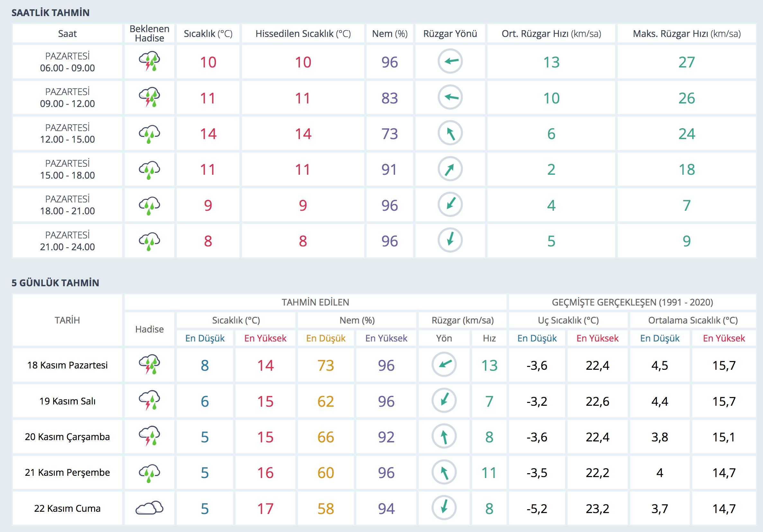Viewport: 763px width, 532px height.
Task: Click the Maks. Rüzgar Hızı column header
Action: tap(687, 33)
